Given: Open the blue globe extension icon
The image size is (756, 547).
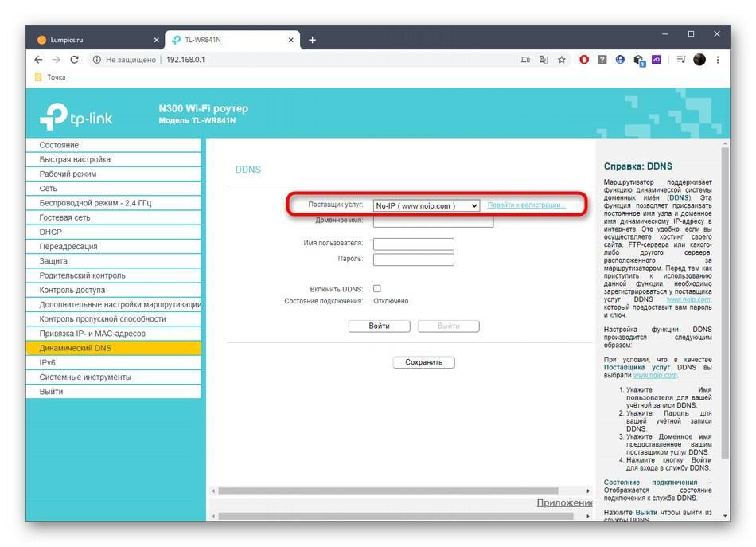Looking at the screenshot, I should [x=620, y=60].
